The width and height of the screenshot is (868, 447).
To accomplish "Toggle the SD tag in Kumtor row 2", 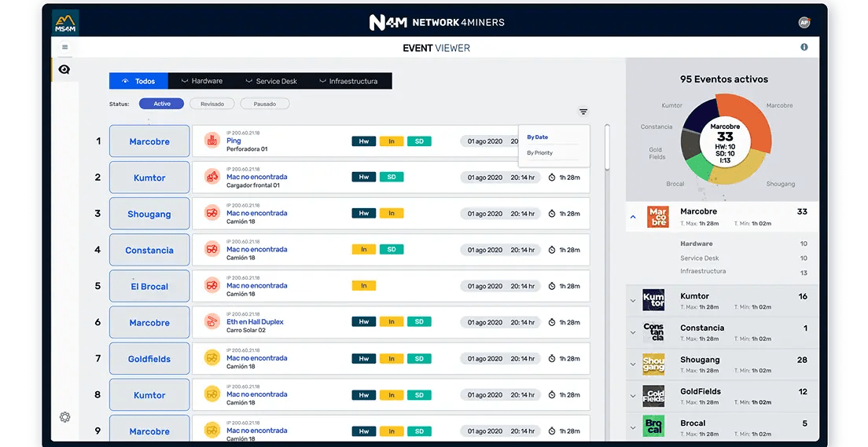I will pyautogui.click(x=392, y=177).
